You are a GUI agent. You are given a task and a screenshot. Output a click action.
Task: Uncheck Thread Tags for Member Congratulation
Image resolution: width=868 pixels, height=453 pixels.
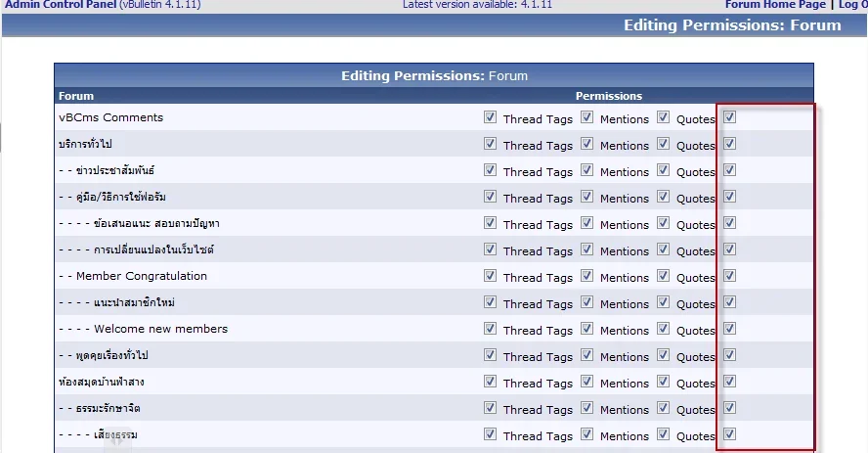click(x=490, y=276)
